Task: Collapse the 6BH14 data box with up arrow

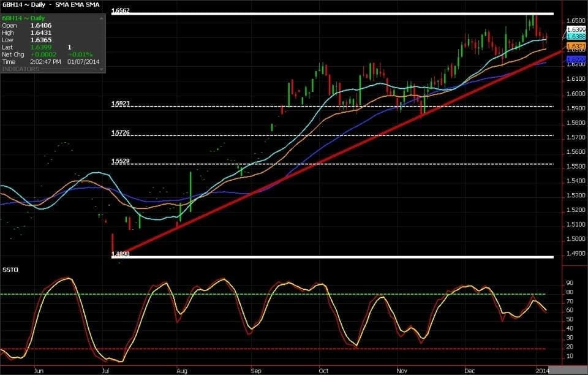Action: point(101,18)
